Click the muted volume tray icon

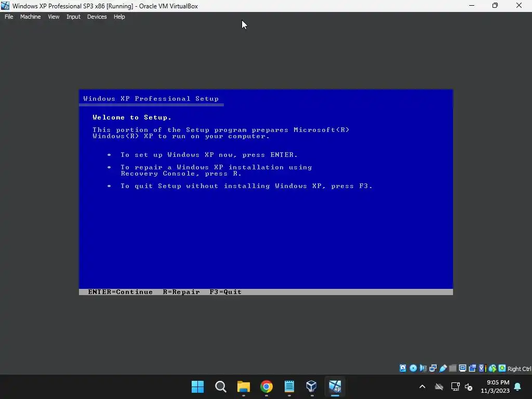pyautogui.click(x=469, y=387)
